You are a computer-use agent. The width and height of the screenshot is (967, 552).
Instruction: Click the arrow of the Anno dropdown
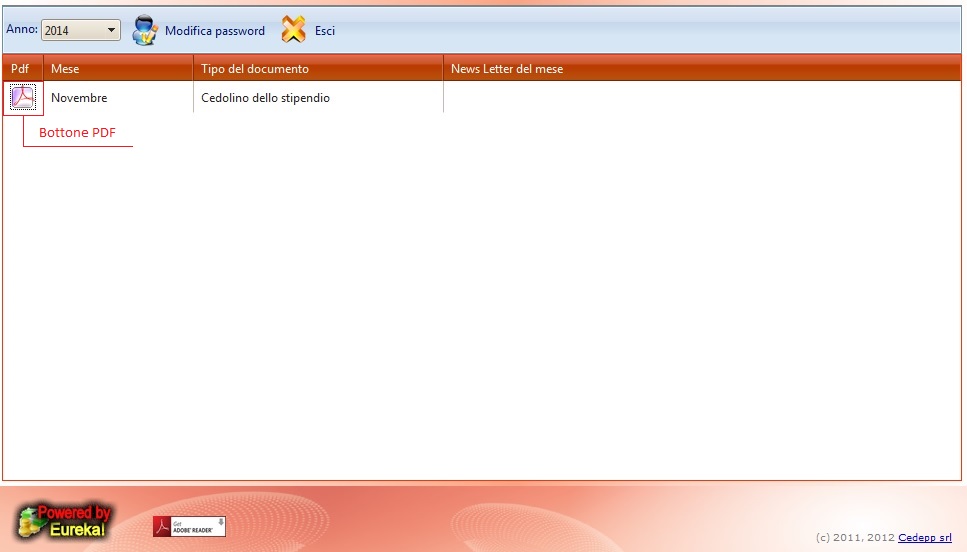111,31
